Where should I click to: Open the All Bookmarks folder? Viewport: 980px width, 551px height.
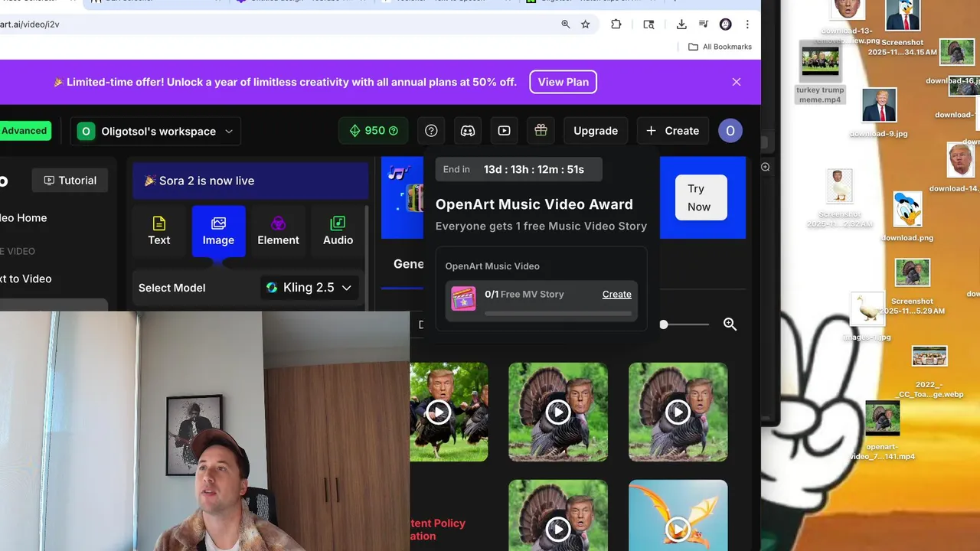pos(720,47)
